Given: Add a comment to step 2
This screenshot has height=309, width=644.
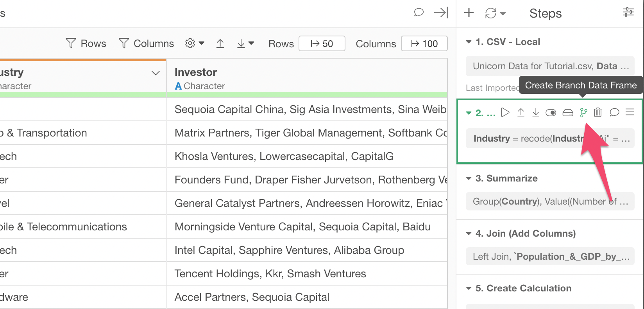Looking at the screenshot, I should pyautogui.click(x=614, y=113).
